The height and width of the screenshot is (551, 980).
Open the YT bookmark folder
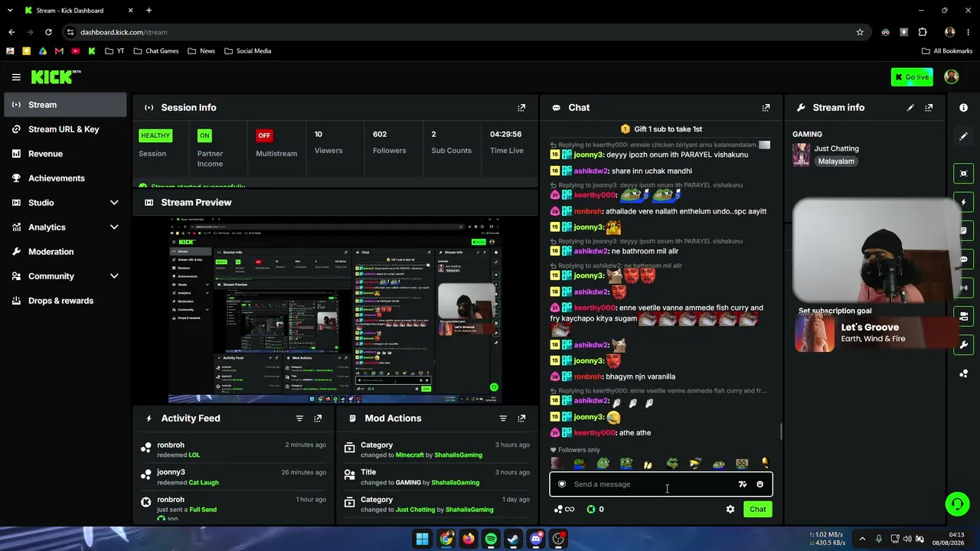(x=115, y=51)
